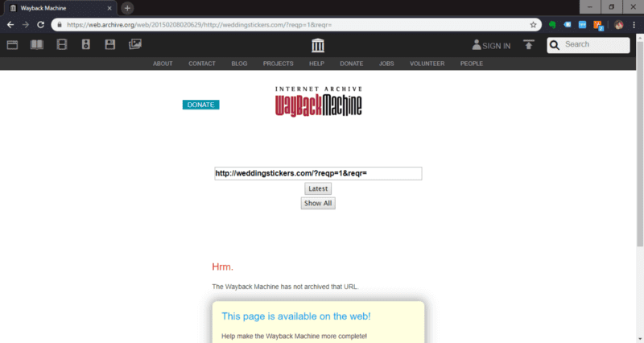This screenshot has width=644, height=343.
Task: Click the teal DONATE button
Action: coord(200,105)
